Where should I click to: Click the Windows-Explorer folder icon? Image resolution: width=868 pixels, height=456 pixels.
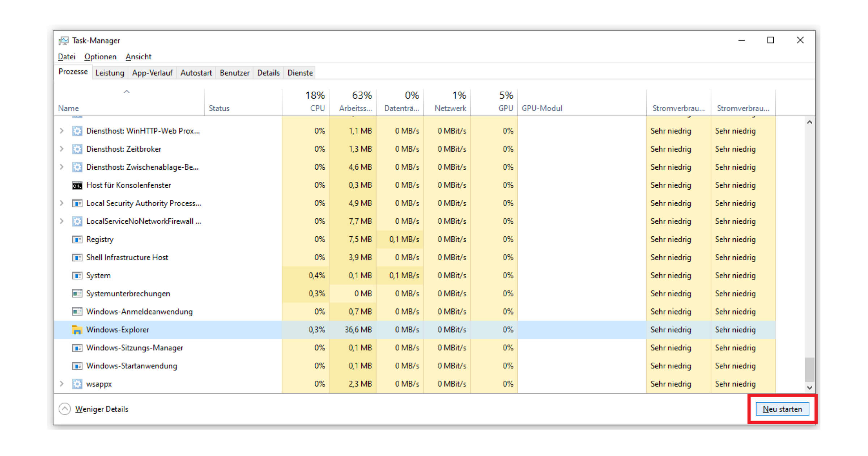click(x=77, y=330)
